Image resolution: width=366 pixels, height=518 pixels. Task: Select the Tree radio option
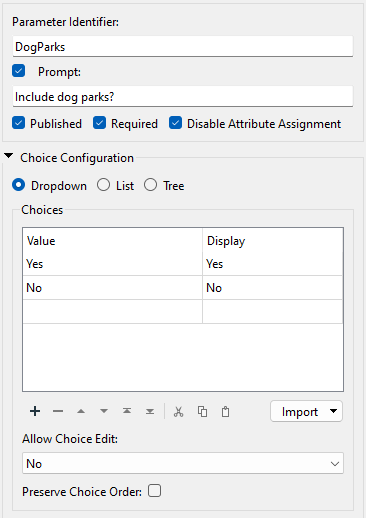150,185
